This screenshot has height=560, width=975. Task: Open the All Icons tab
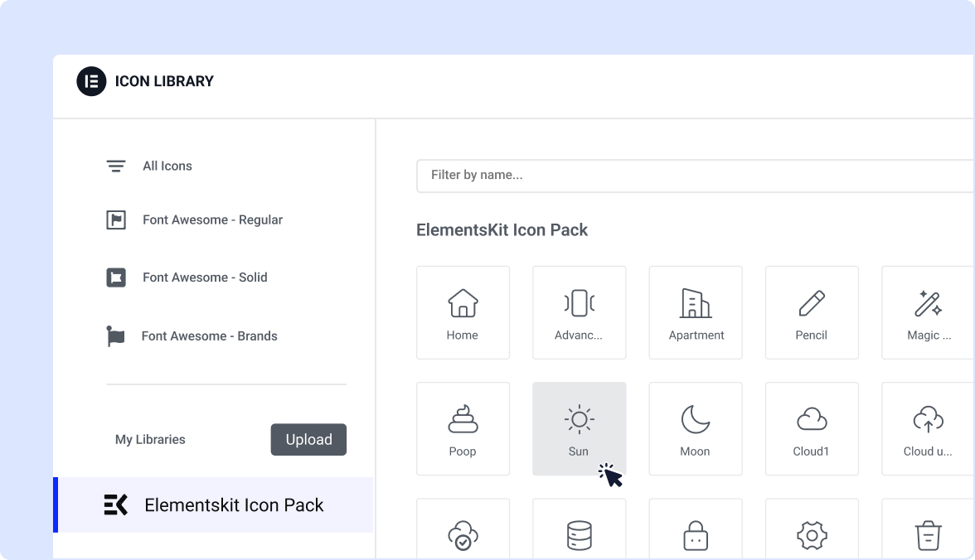tap(149, 166)
